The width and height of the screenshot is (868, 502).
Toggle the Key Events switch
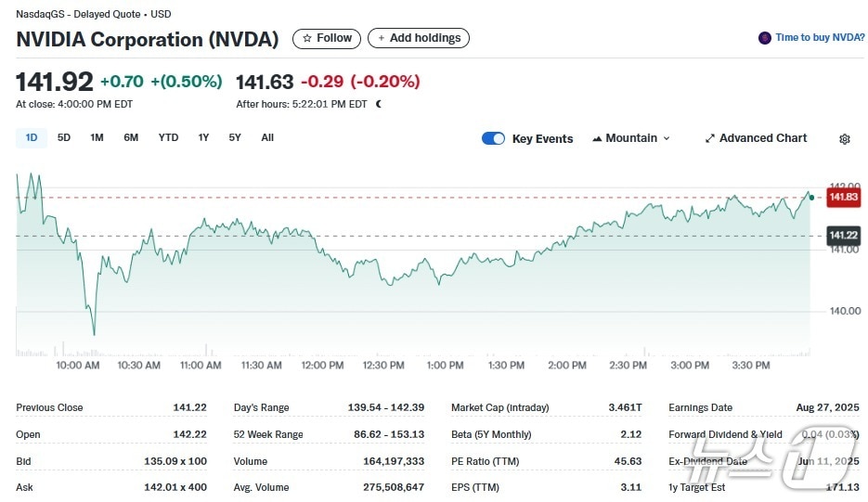[x=493, y=138]
